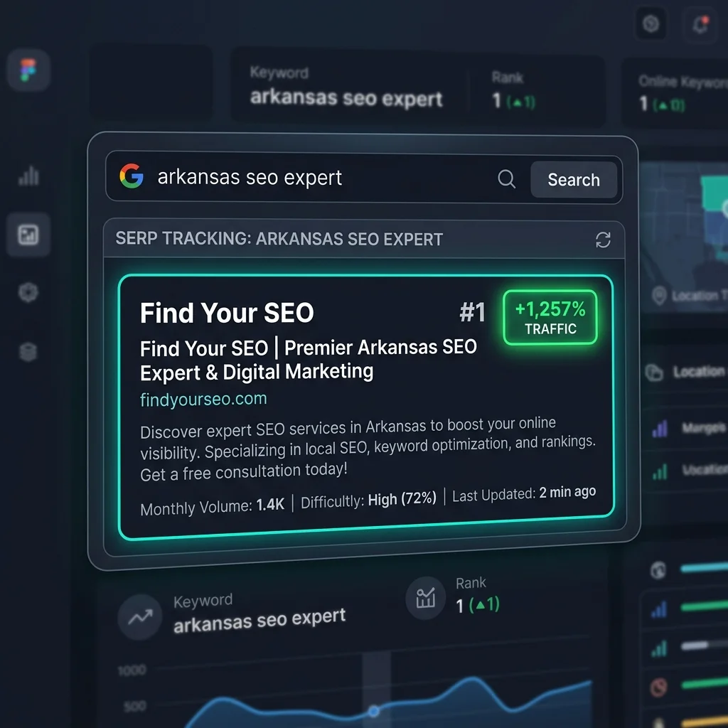Open the bar chart sidebar icon

(28, 176)
